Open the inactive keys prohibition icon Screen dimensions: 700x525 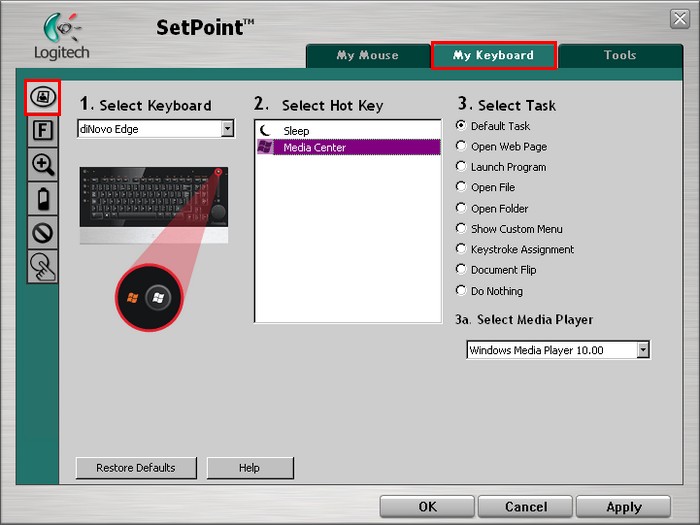[x=43, y=232]
